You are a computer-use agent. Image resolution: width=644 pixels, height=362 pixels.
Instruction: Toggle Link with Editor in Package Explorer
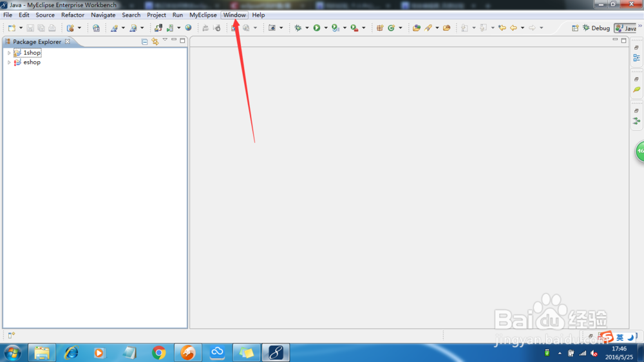155,41
